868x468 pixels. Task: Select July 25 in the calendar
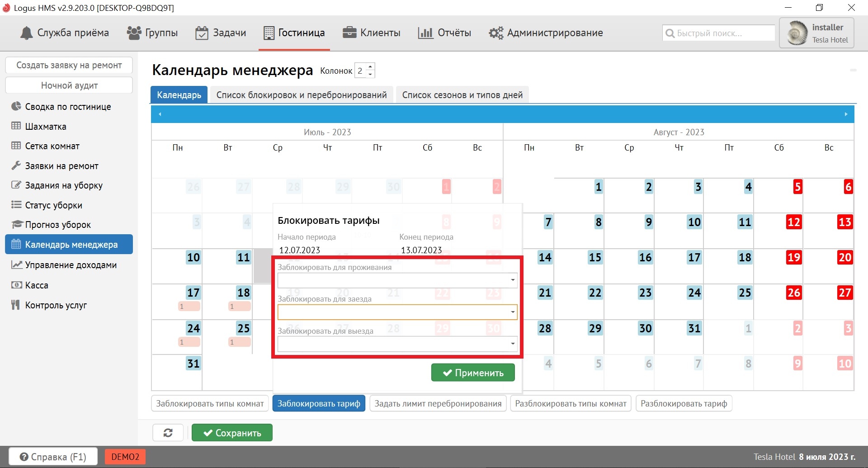tap(243, 328)
